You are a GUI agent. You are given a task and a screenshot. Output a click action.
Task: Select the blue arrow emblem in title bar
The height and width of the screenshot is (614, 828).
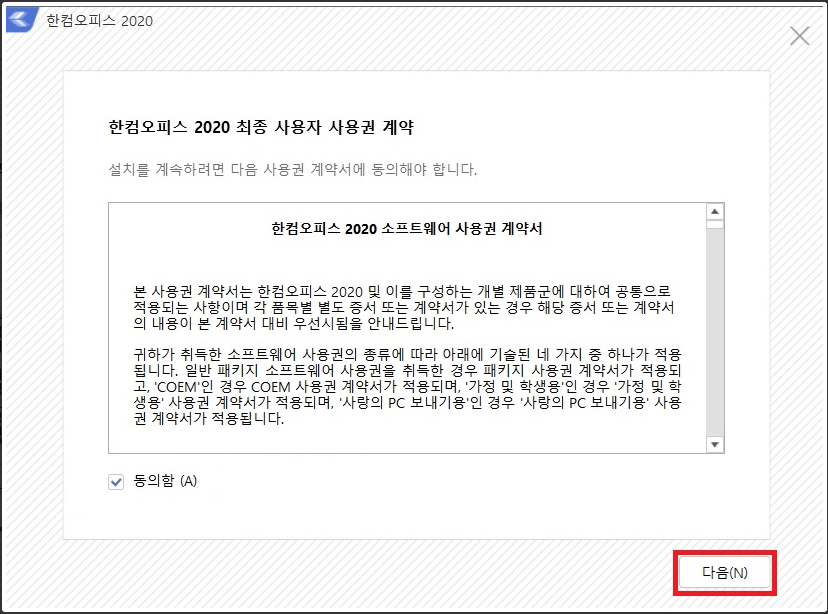click(x=16, y=20)
